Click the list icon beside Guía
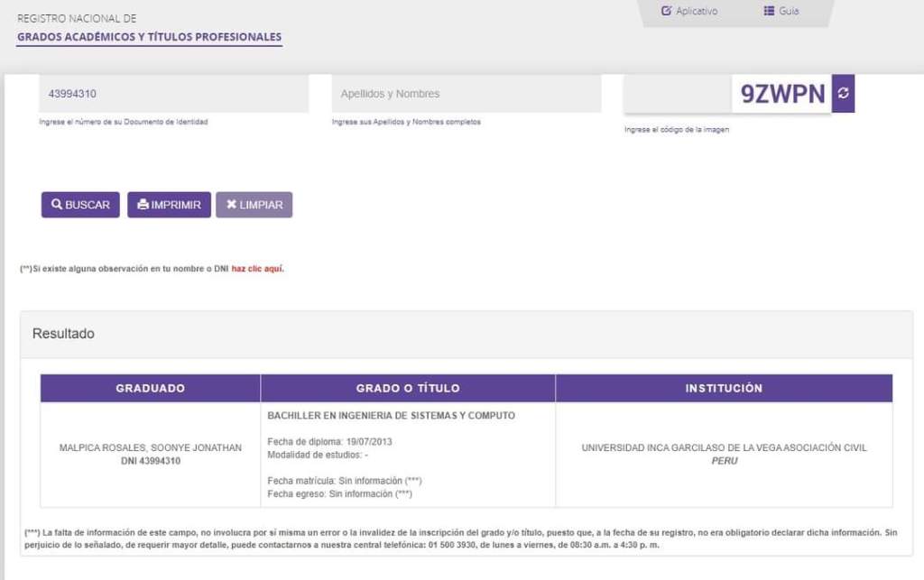 point(769,12)
